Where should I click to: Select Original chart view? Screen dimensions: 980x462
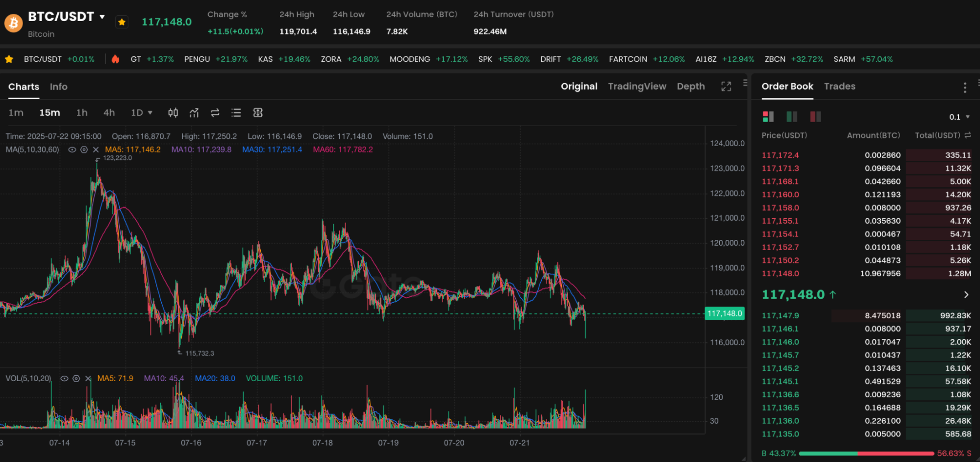point(579,86)
